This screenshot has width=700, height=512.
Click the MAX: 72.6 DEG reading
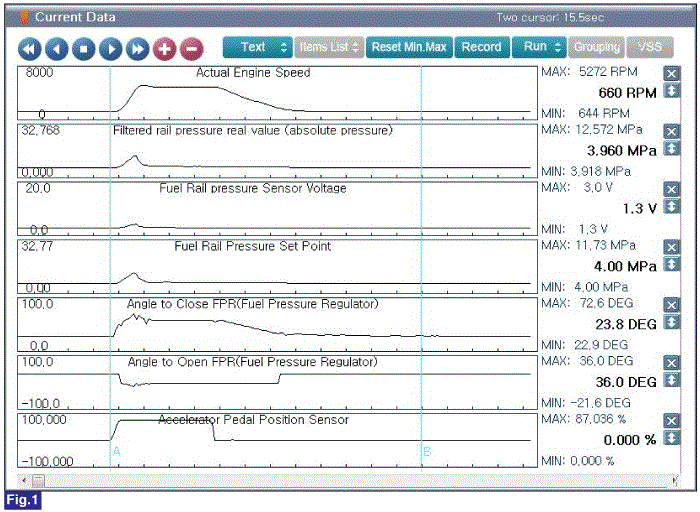pos(588,304)
